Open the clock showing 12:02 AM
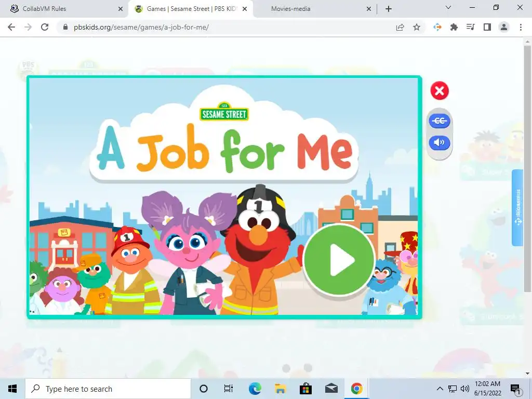 coord(487,389)
